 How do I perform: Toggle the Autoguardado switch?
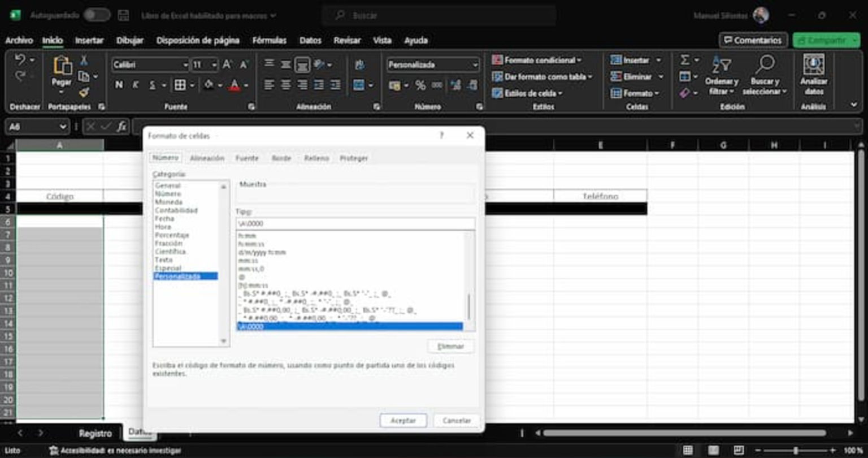click(x=97, y=16)
